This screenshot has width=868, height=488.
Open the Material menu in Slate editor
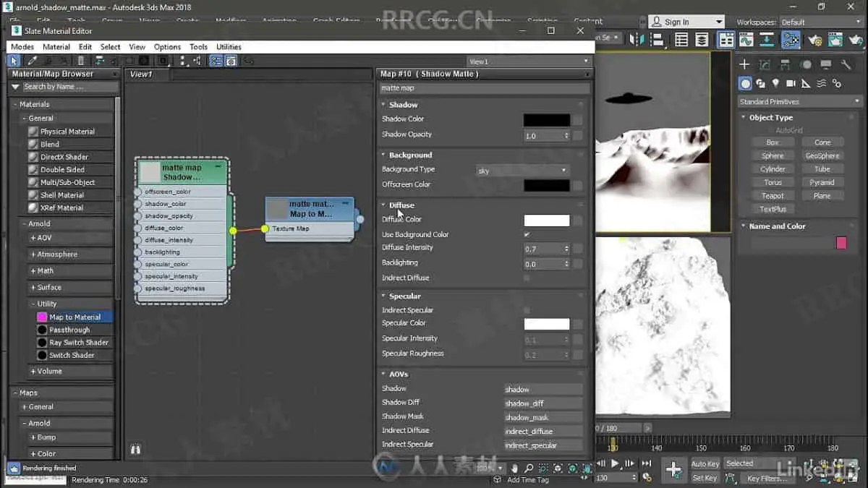[56, 47]
